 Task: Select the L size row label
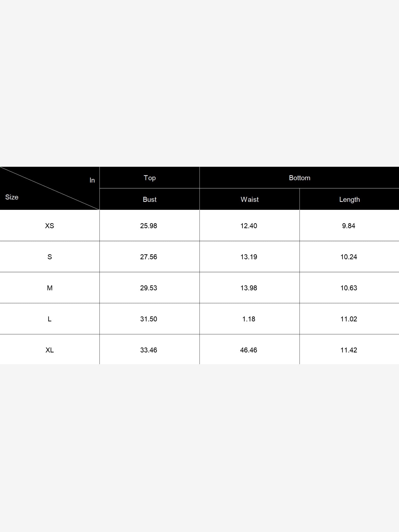point(49,319)
